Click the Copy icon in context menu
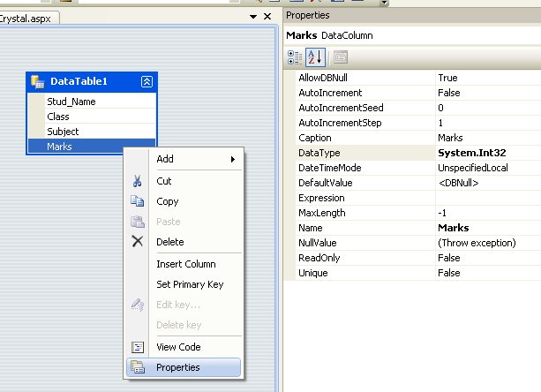 [137, 201]
